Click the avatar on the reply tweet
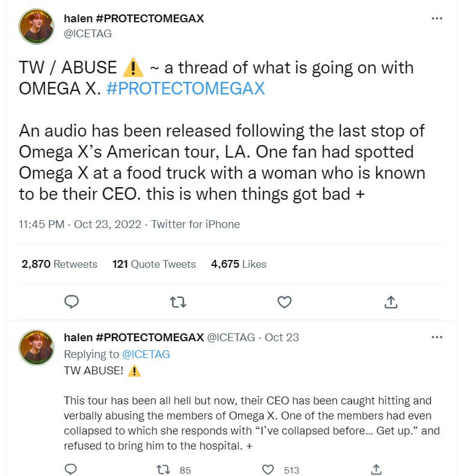The height and width of the screenshot is (476, 459). point(37,347)
